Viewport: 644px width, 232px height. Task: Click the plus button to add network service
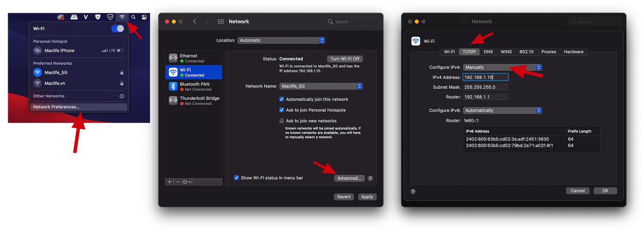point(170,182)
